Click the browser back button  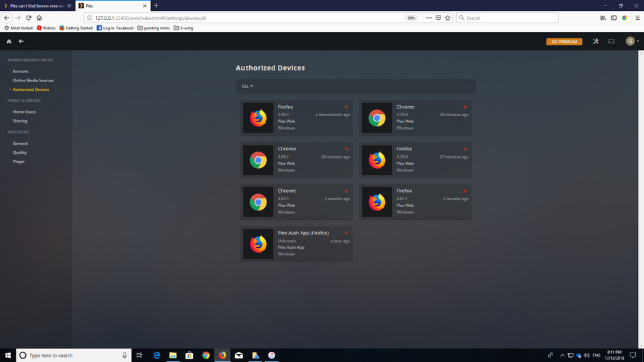(x=7, y=18)
